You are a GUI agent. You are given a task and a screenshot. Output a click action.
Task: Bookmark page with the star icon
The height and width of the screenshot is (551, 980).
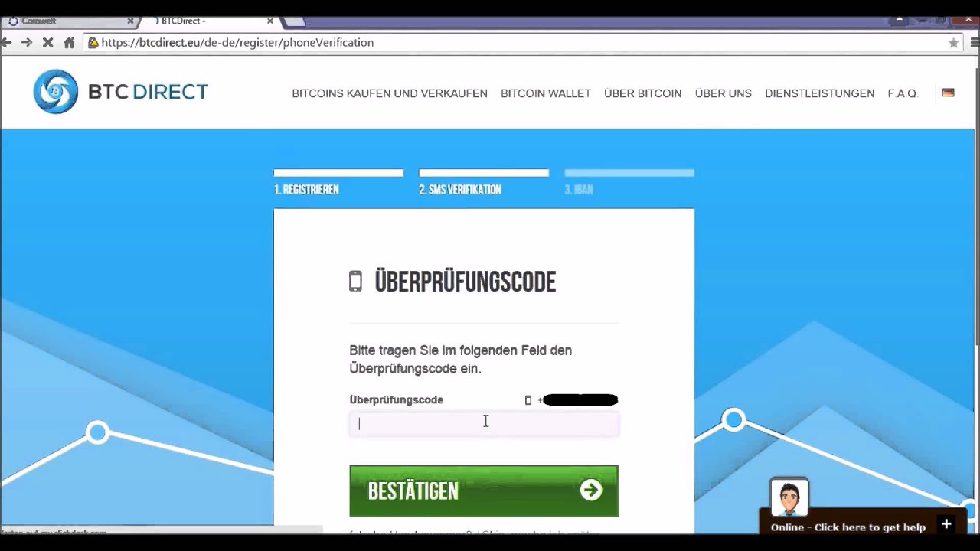tap(953, 43)
